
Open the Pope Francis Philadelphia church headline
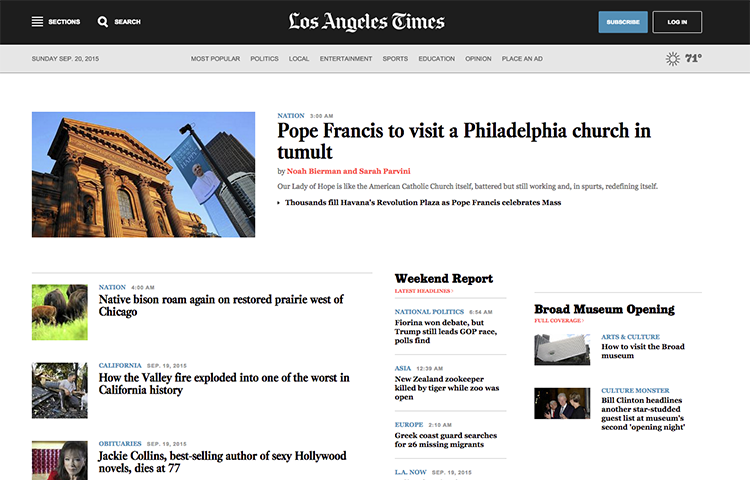click(464, 141)
